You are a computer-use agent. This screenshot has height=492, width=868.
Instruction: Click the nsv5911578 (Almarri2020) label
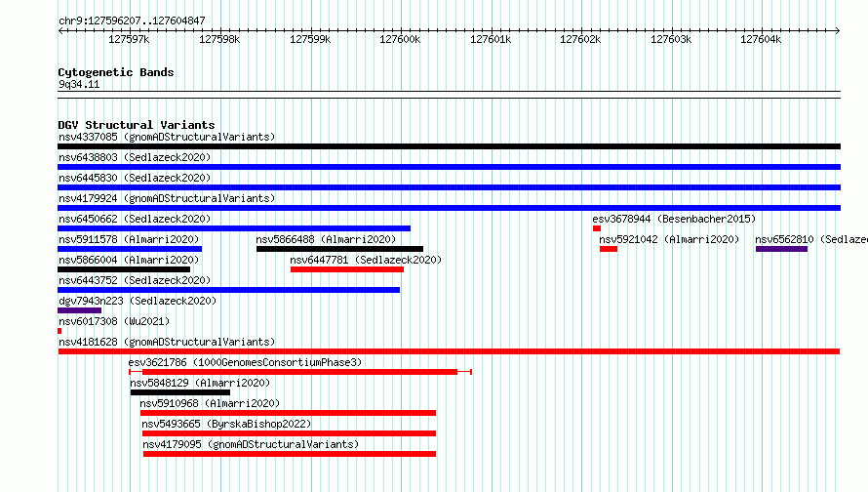coord(129,239)
